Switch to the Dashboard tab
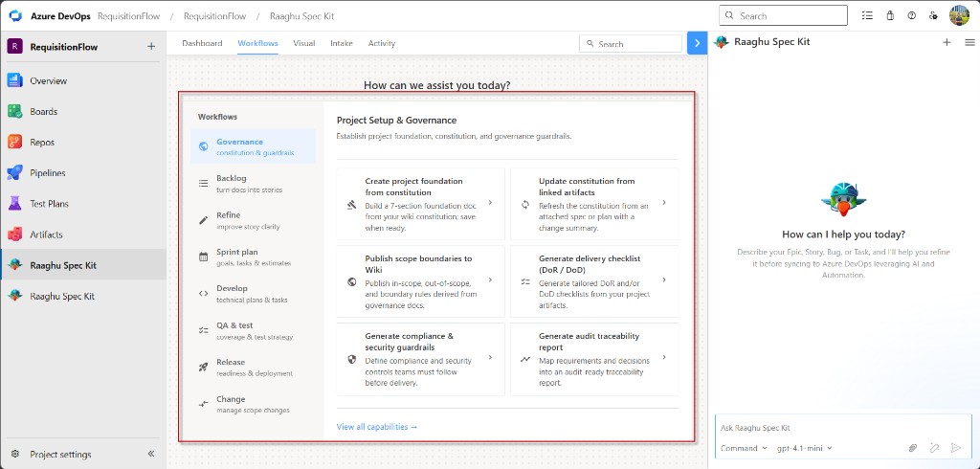The height and width of the screenshot is (469, 980). (202, 43)
